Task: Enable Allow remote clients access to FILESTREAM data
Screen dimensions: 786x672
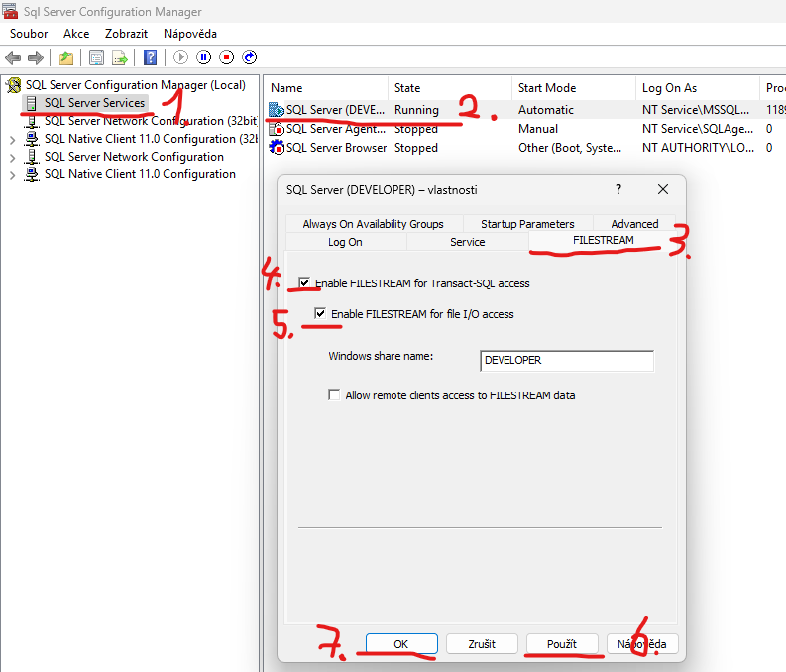Action: coord(334,394)
